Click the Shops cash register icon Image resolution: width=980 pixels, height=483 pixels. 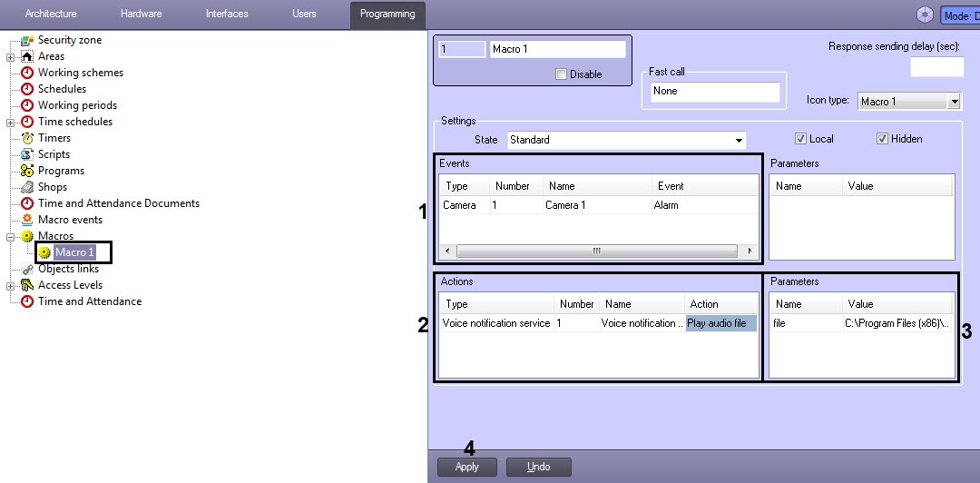tap(27, 186)
